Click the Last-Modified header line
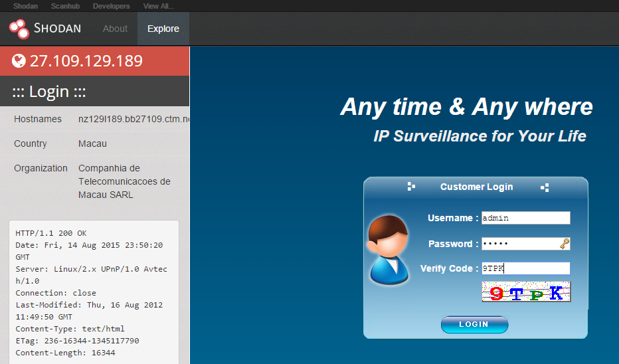Image resolution: width=619 pixels, height=364 pixels. [x=89, y=311]
